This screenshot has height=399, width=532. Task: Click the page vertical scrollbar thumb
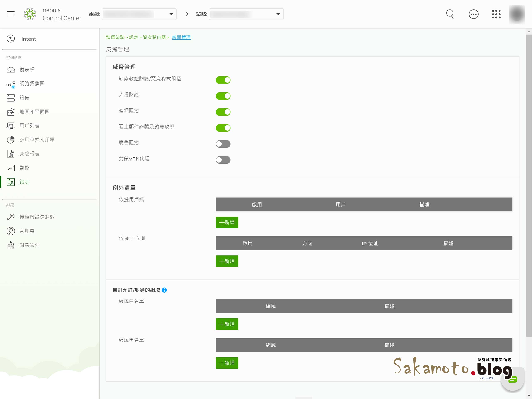pos(529,186)
